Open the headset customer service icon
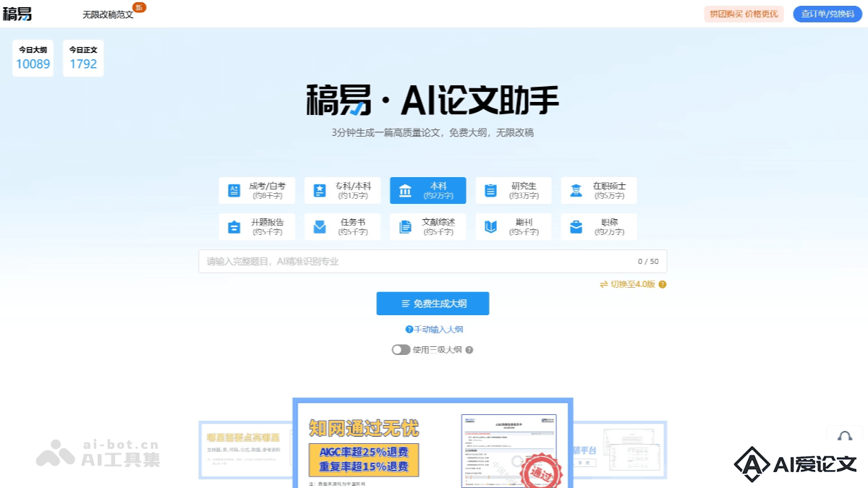Image resolution: width=868 pixels, height=488 pixels. 845,437
